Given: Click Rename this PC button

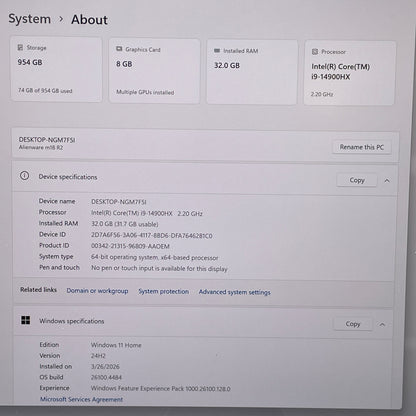Looking at the screenshot, I should (x=362, y=147).
